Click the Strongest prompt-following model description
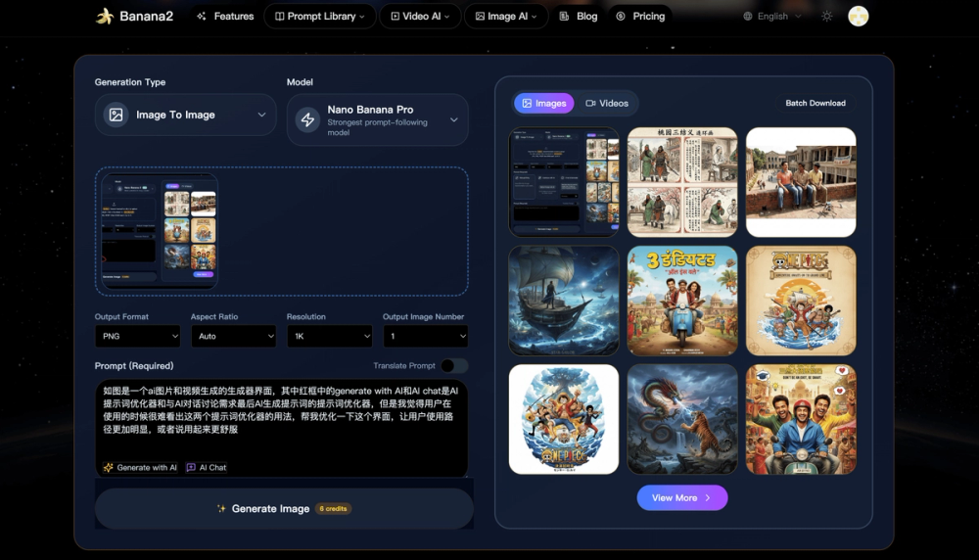 tap(377, 127)
